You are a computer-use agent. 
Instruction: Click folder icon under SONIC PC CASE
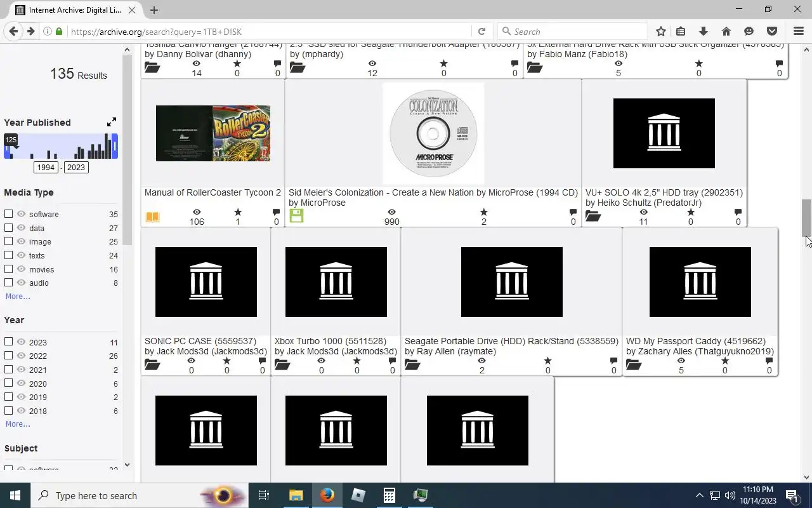[x=152, y=365]
